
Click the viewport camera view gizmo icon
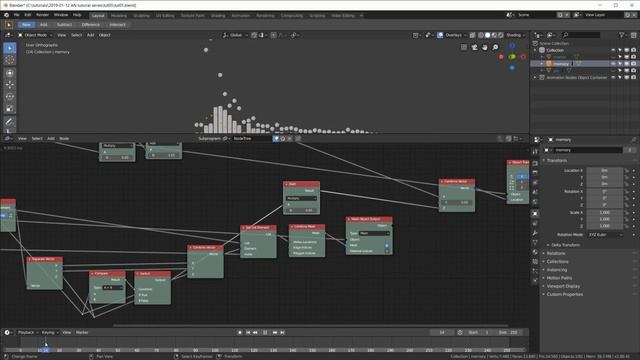474,47
